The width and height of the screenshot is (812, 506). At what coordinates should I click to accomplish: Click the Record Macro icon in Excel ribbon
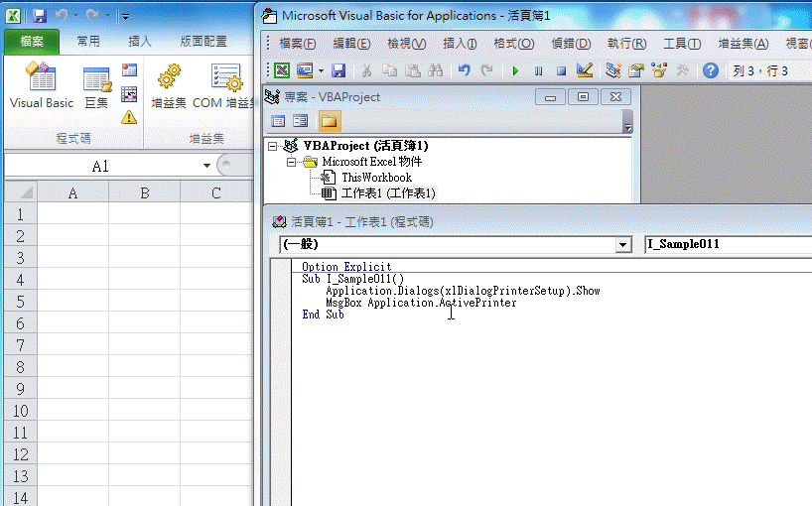tap(129, 69)
